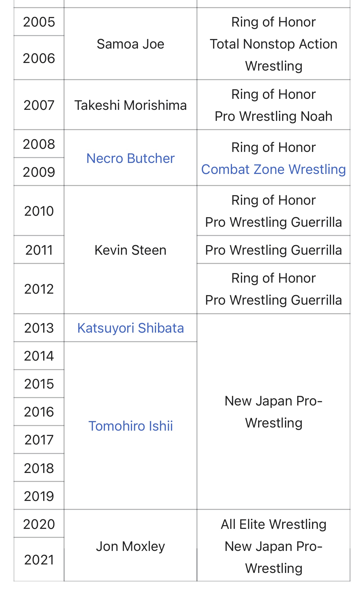This screenshot has width=364, height=591.
Task: Click Total Nonstop Action Wrestling text
Action: 273,55
